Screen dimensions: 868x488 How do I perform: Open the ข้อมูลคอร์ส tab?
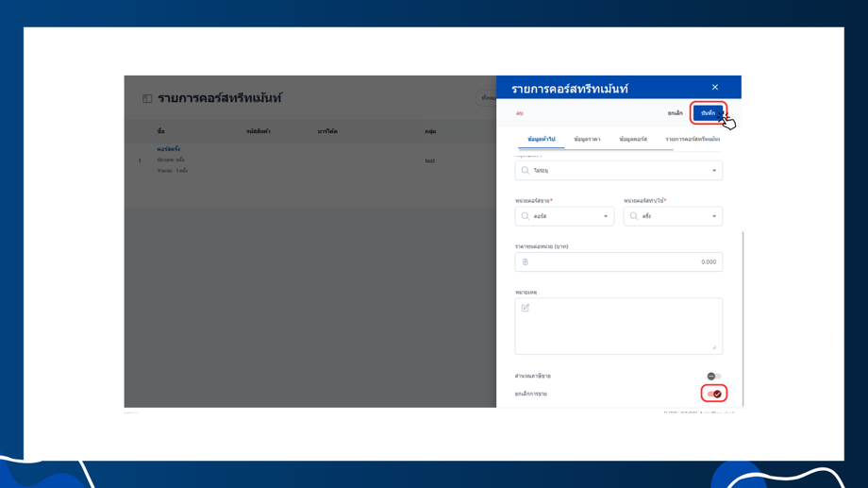pos(633,139)
